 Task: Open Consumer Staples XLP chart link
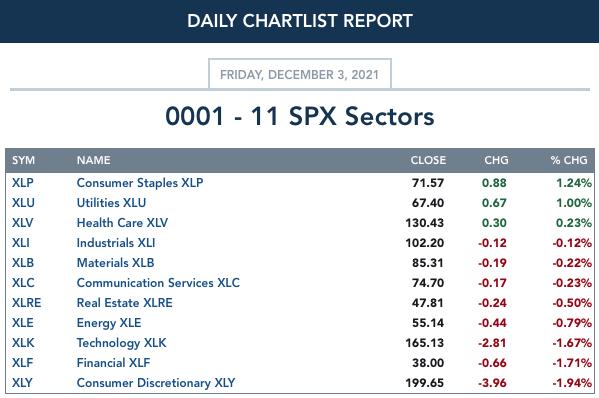click(140, 183)
